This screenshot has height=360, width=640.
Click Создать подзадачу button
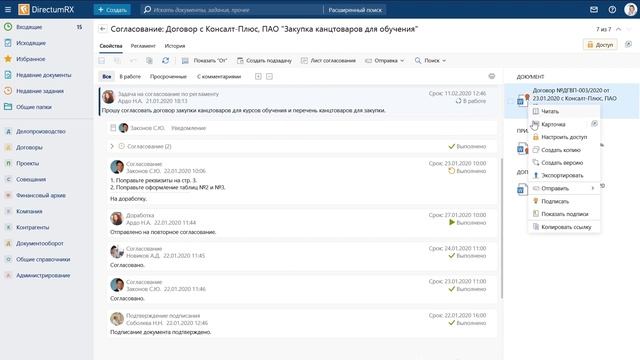(264, 60)
